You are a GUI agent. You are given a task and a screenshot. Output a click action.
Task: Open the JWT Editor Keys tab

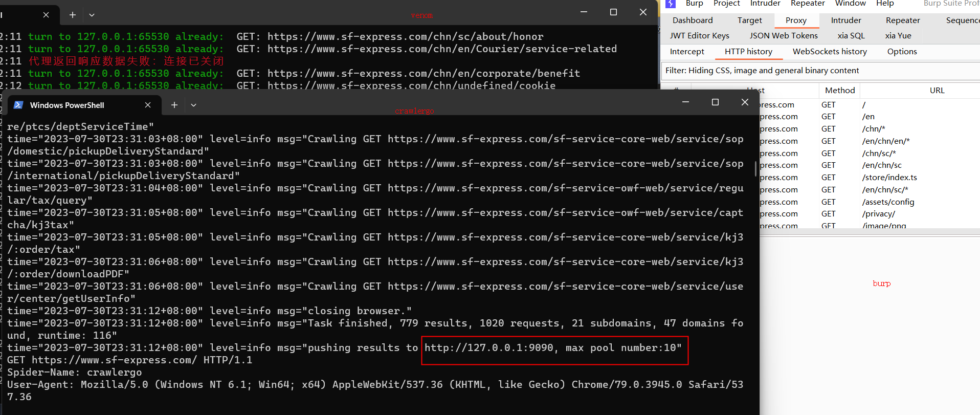[699, 36]
